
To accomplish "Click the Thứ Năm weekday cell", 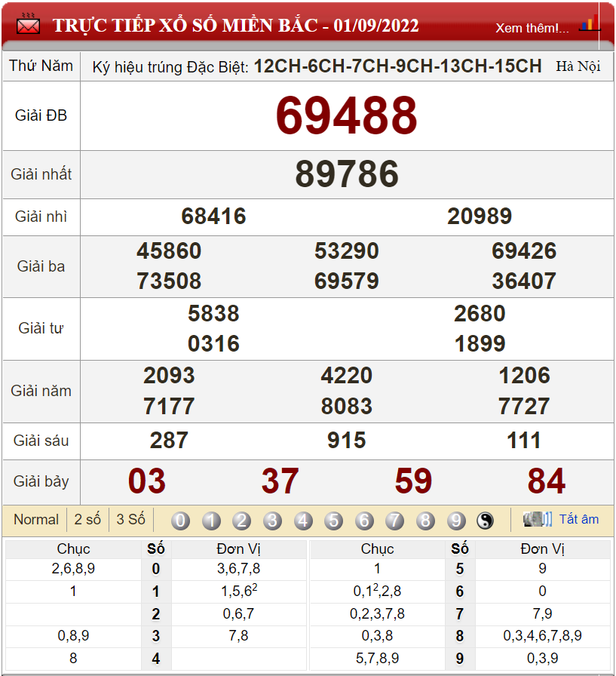I will 41,66.
